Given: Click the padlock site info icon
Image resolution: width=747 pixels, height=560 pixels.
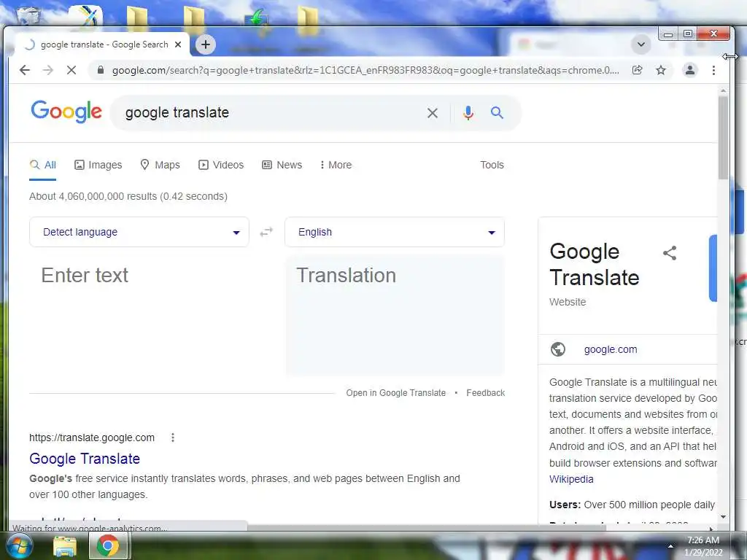Looking at the screenshot, I should 101,71.
